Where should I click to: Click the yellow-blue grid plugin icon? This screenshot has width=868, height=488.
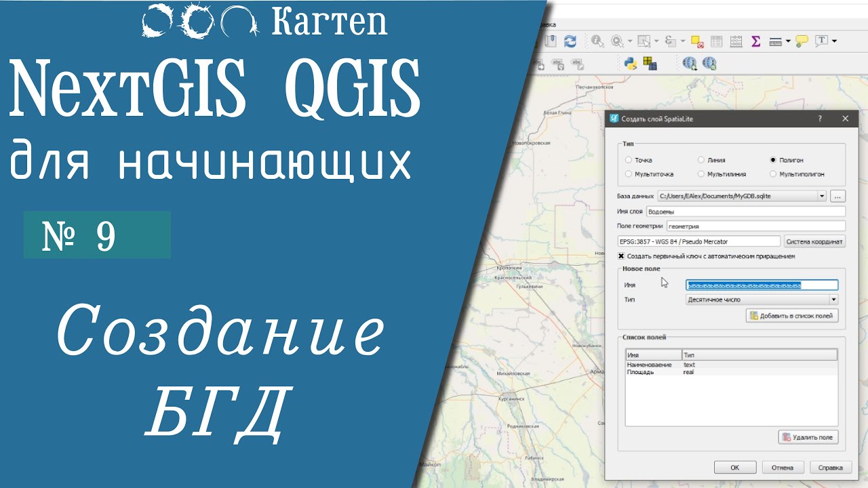(650, 64)
